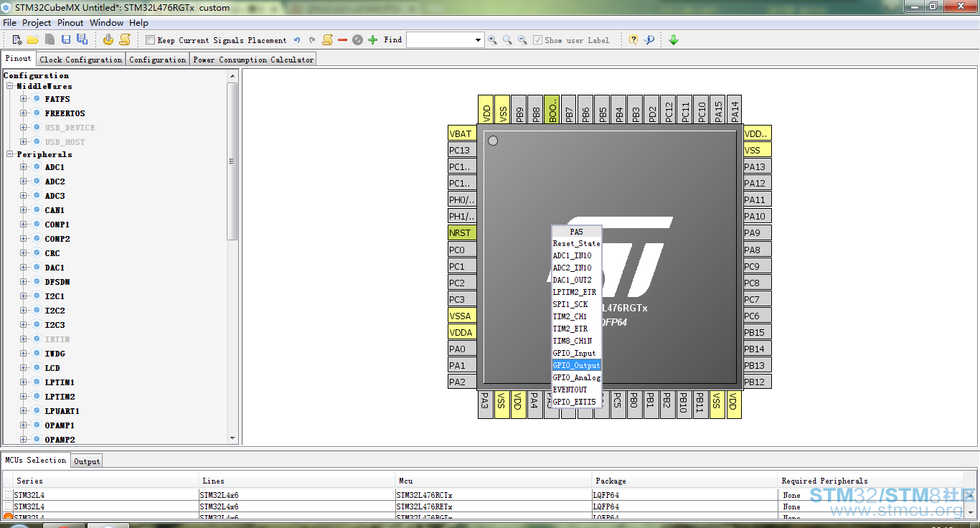Image resolution: width=980 pixels, height=528 pixels.
Task: Click the NRST pin on the chip
Action: (x=462, y=232)
